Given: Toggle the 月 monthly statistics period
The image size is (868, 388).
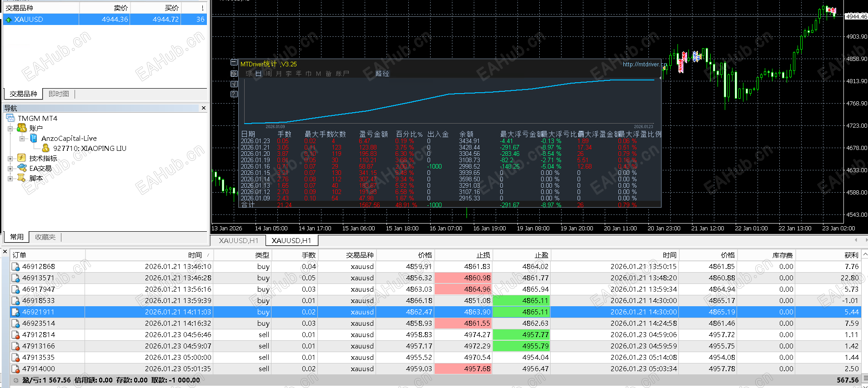Looking at the screenshot, I should click(x=278, y=74).
